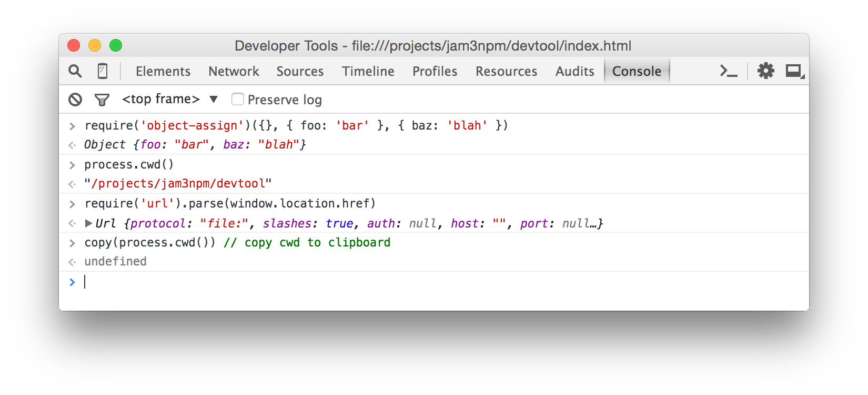Open DevTools settings gear
Viewport: 868px width, 395px height.
coord(766,71)
